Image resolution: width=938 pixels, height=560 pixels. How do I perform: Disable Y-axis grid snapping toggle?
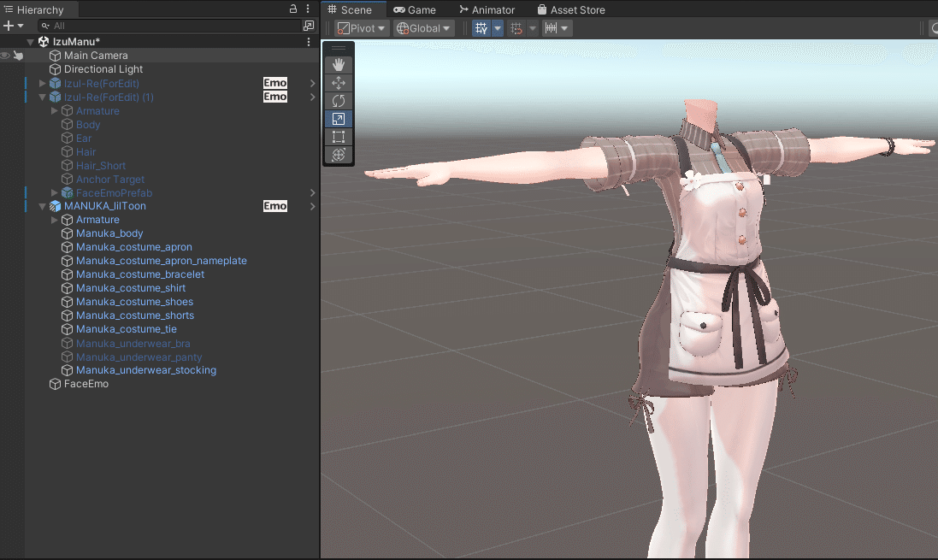pyautogui.click(x=481, y=27)
